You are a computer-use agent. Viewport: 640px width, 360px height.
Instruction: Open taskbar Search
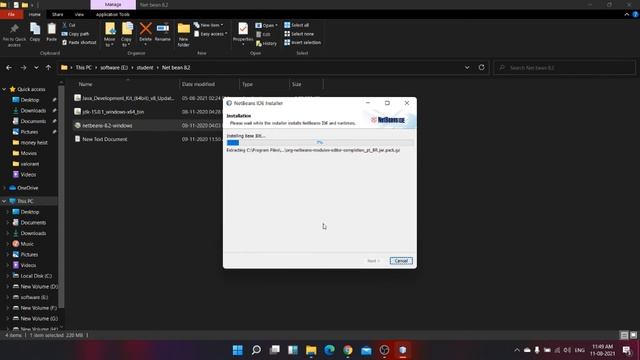point(256,350)
